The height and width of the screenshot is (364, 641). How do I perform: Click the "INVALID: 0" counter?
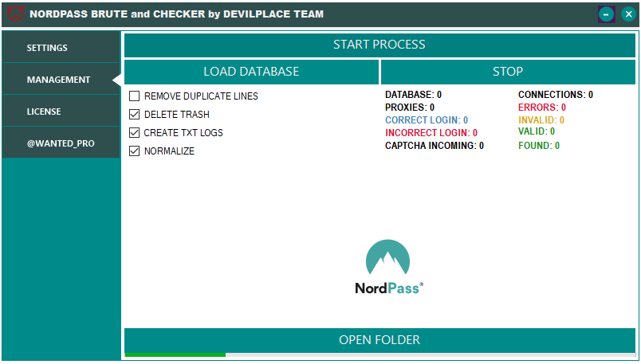pyautogui.click(x=541, y=120)
